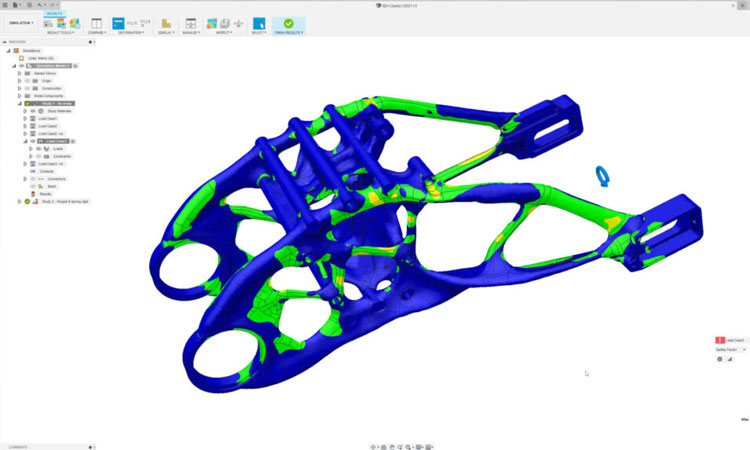Expand the MANAGE dropdown
The image size is (750, 450).
pyautogui.click(x=191, y=33)
